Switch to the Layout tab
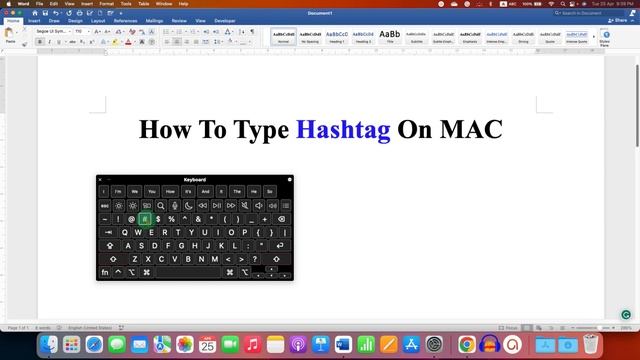This screenshot has height=360, width=640. tap(98, 21)
